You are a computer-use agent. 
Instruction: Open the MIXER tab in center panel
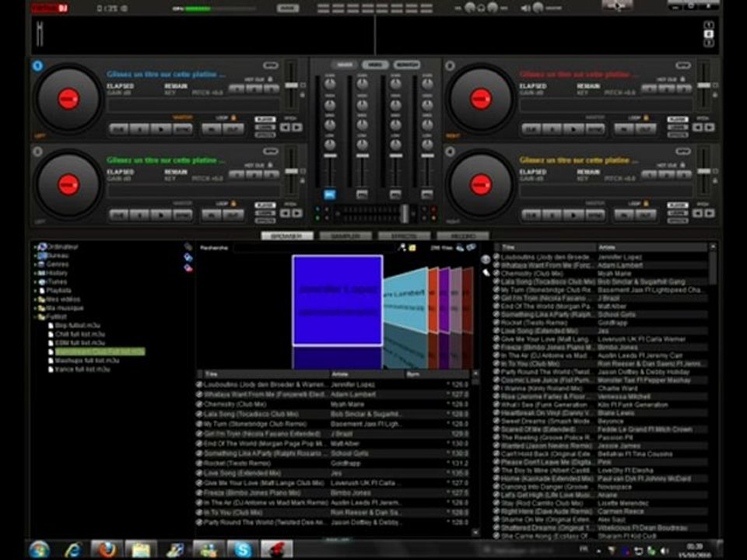(x=345, y=65)
